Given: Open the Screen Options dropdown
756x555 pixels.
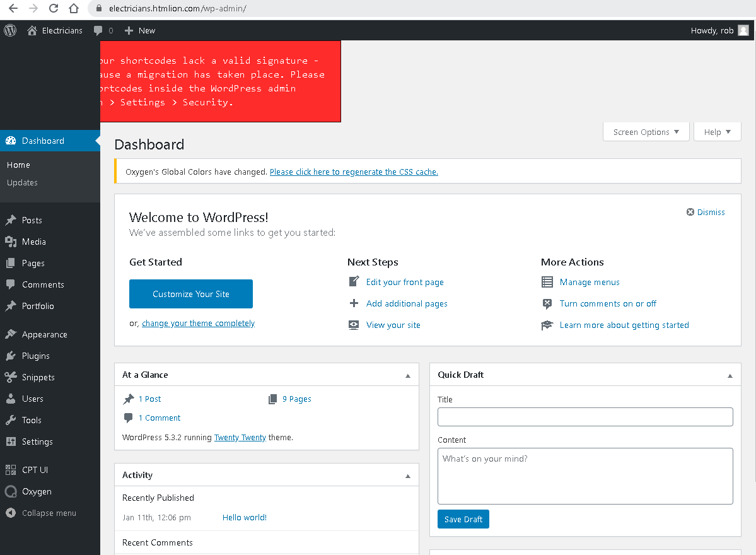Looking at the screenshot, I should pyautogui.click(x=646, y=131).
